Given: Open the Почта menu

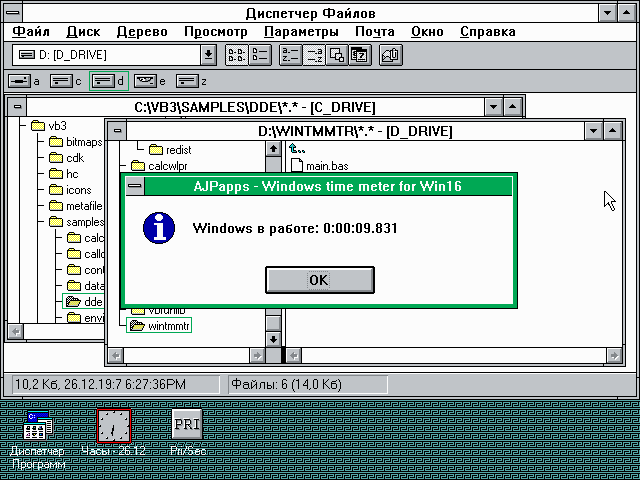Looking at the screenshot, I should click(x=375, y=31).
